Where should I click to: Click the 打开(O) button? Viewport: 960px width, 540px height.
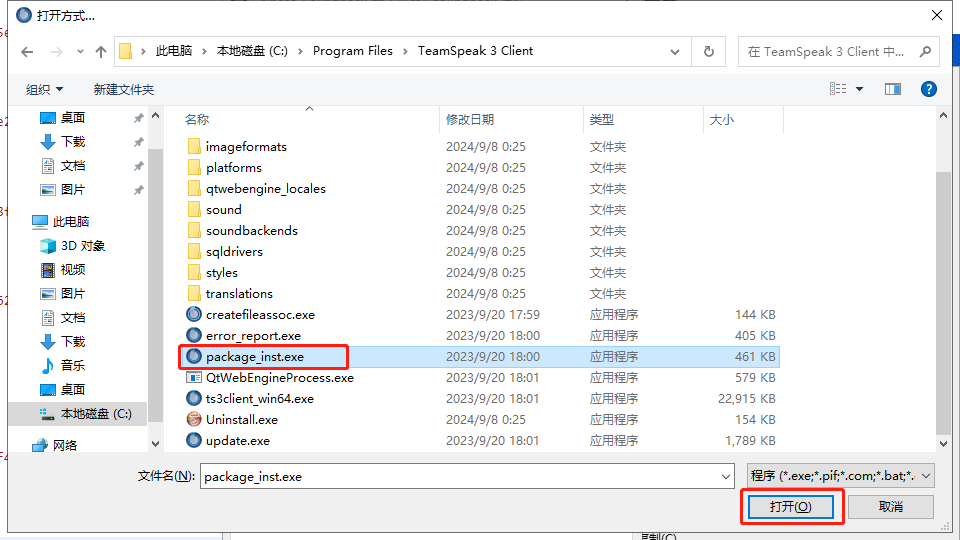click(x=790, y=507)
